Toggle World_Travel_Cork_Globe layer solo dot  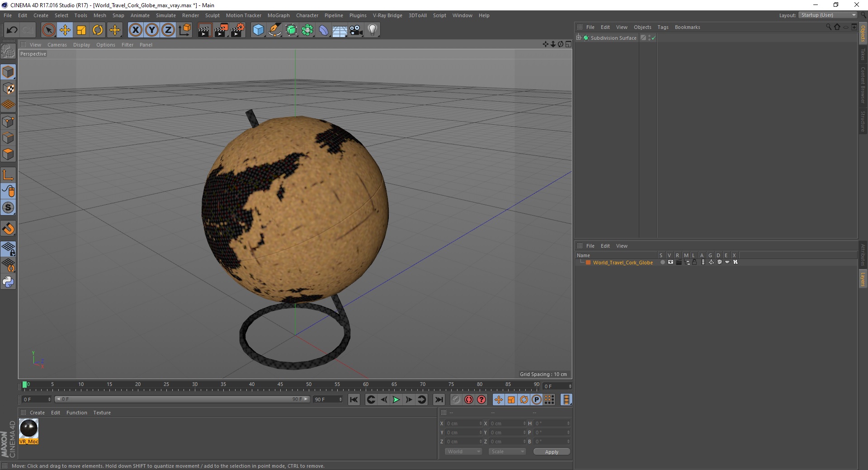coord(662,262)
